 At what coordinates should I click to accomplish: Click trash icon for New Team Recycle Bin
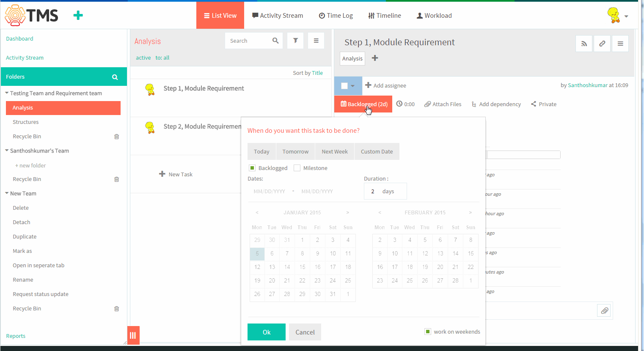(x=117, y=309)
